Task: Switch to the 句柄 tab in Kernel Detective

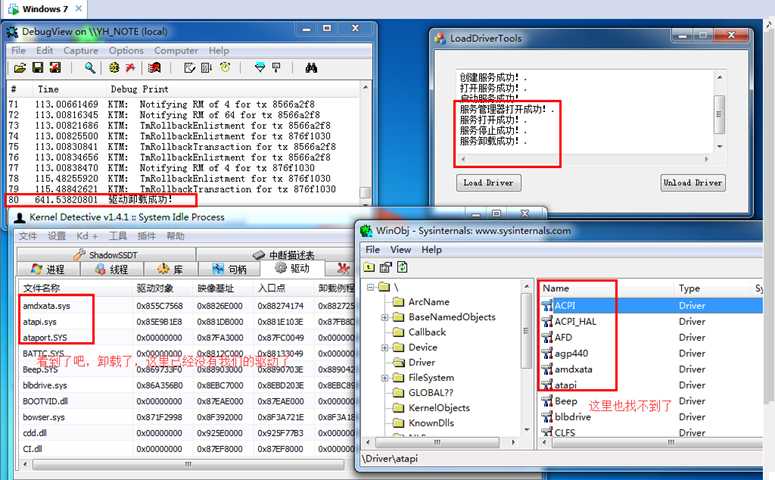Action: pos(229,269)
